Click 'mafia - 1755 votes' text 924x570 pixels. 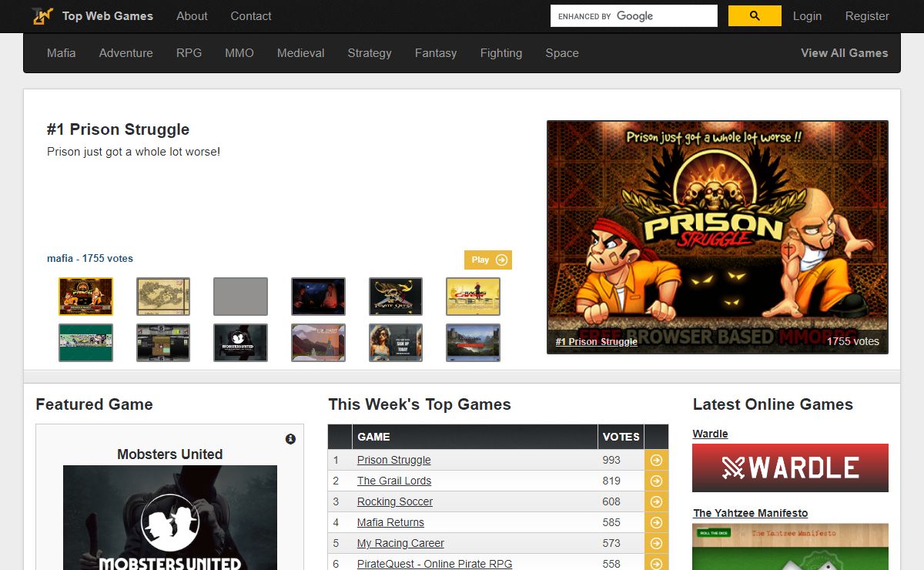(x=90, y=259)
